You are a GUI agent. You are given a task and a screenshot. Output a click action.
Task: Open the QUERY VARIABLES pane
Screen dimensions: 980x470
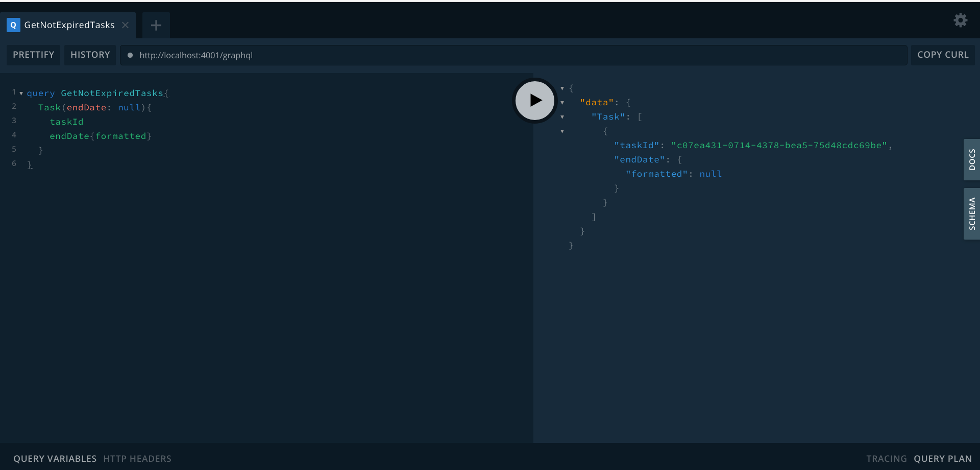tap(55, 458)
